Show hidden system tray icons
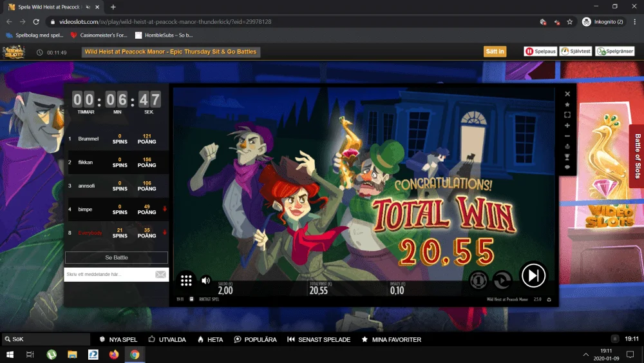This screenshot has height=363, width=644. [x=586, y=355]
